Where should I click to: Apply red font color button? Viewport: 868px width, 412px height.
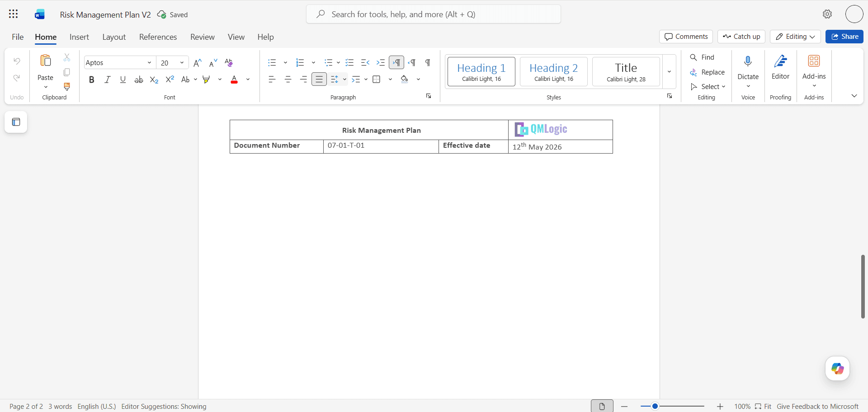pos(234,80)
